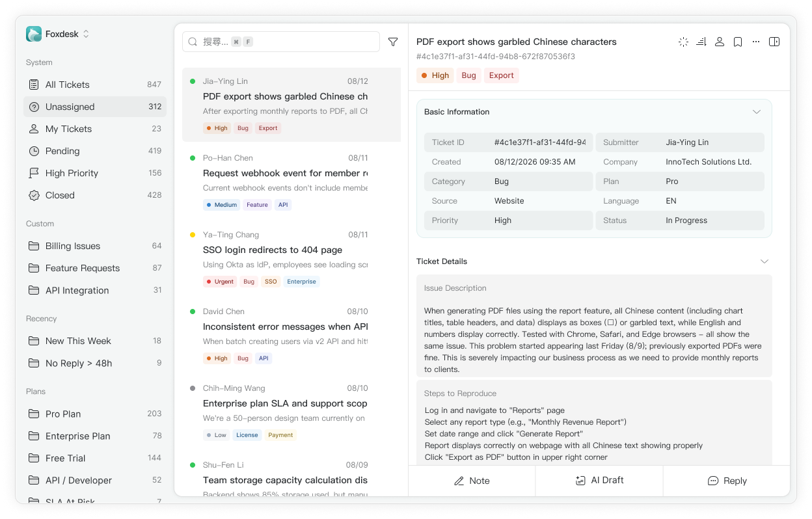Viewport: 812px width, 519px height.
Task: Click inside the 搜尋 search field
Action: (280, 41)
